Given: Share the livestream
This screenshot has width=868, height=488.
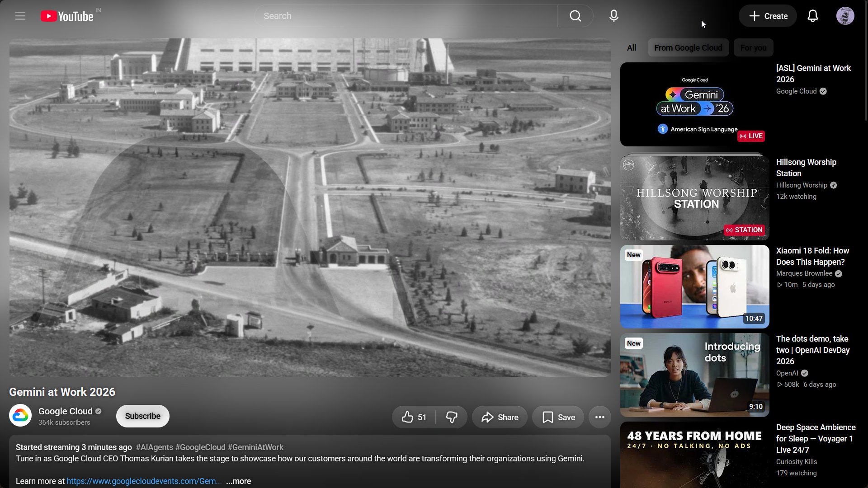Looking at the screenshot, I should 500,417.
